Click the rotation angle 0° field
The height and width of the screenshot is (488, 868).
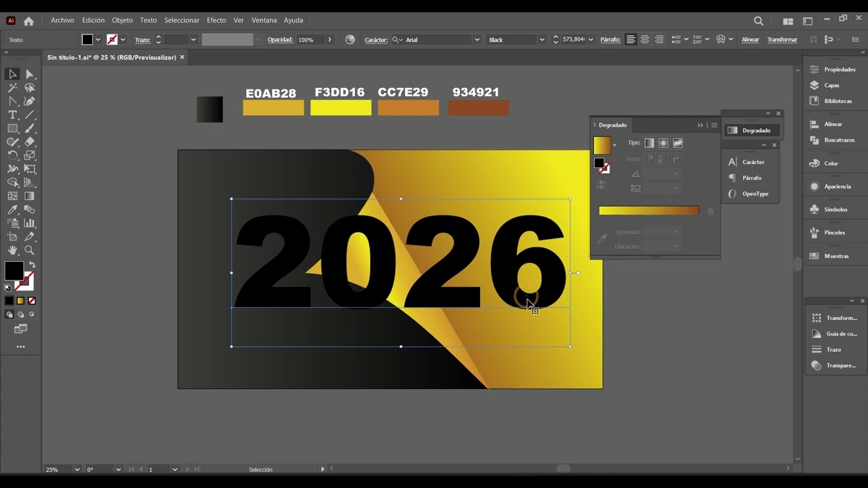click(x=98, y=469)
